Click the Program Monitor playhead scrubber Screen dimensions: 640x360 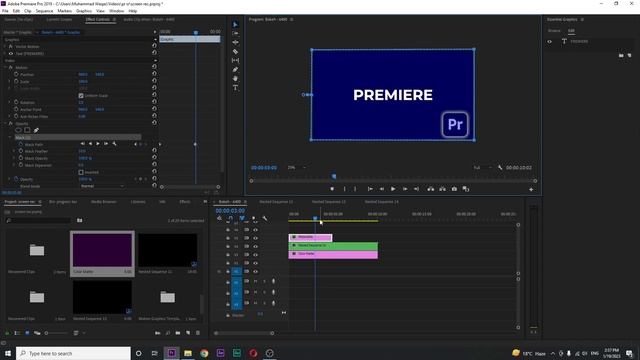(334, 176)
